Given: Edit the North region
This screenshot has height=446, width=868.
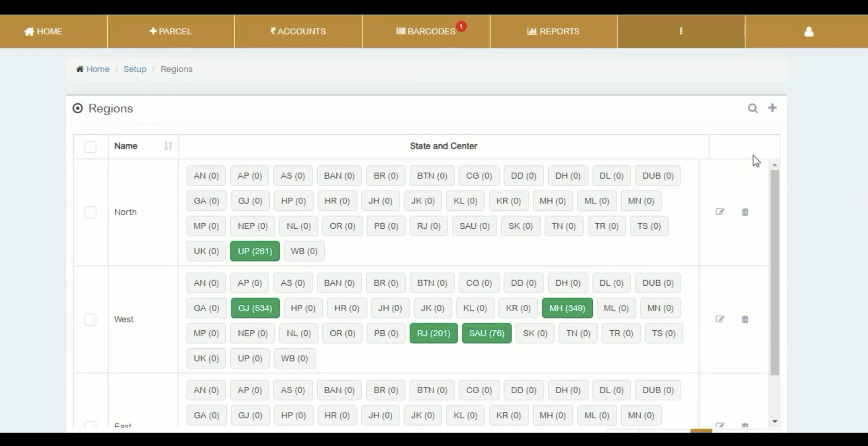Looking at the screenshot, I should (x=720, y=212).
